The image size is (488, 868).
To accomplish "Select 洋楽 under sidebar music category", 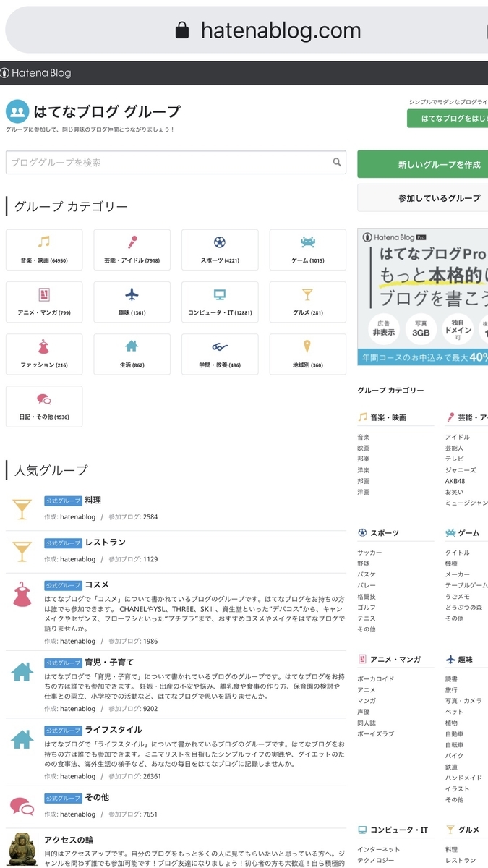I will pos(363,470).
